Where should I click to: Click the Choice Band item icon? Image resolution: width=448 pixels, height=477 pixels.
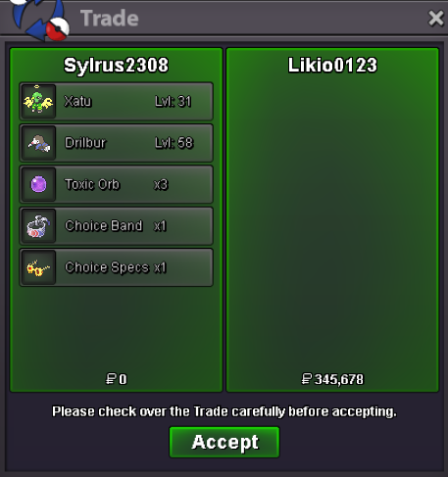[x=38, y=226]
